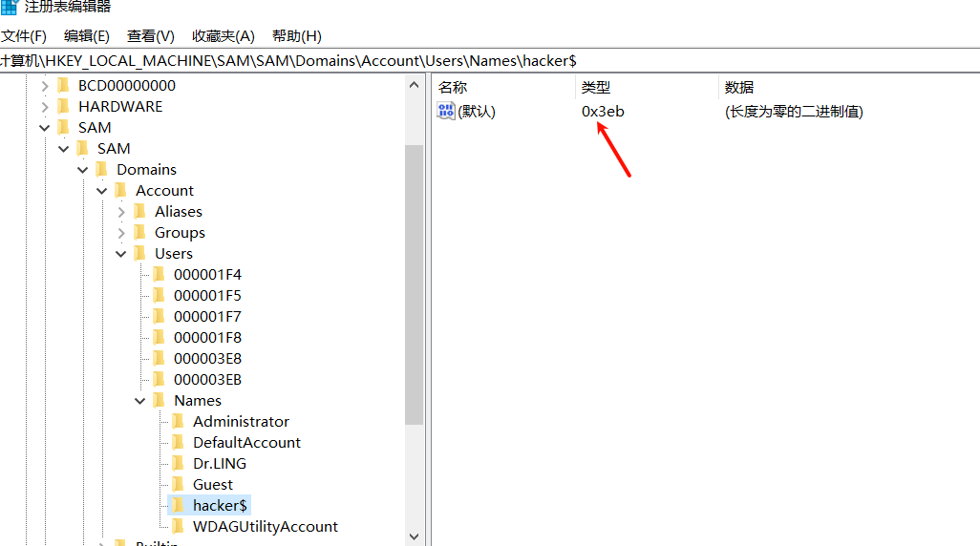
Task: Click the registry path address bar
Action: tap(490, 60)
